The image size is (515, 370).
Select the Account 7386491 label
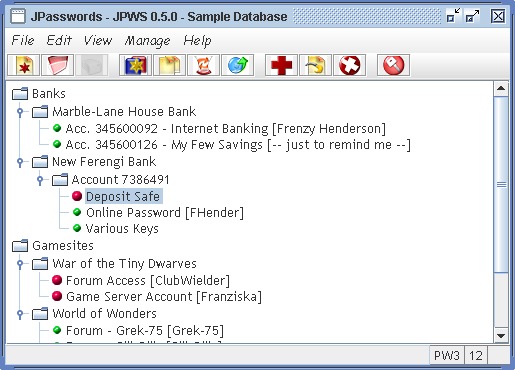pyautogui.click(x=121, y=180)
